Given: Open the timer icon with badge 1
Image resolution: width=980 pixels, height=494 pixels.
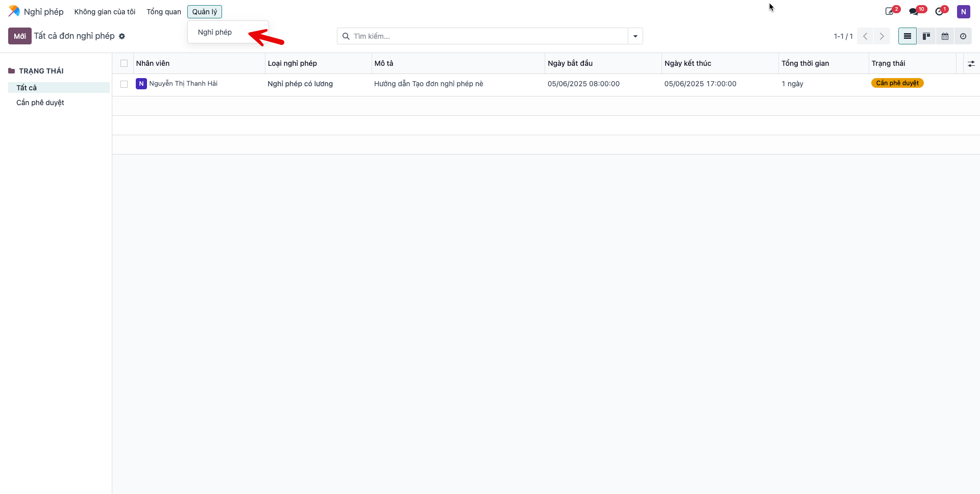Looking at the screenshot, I should 941,11.
